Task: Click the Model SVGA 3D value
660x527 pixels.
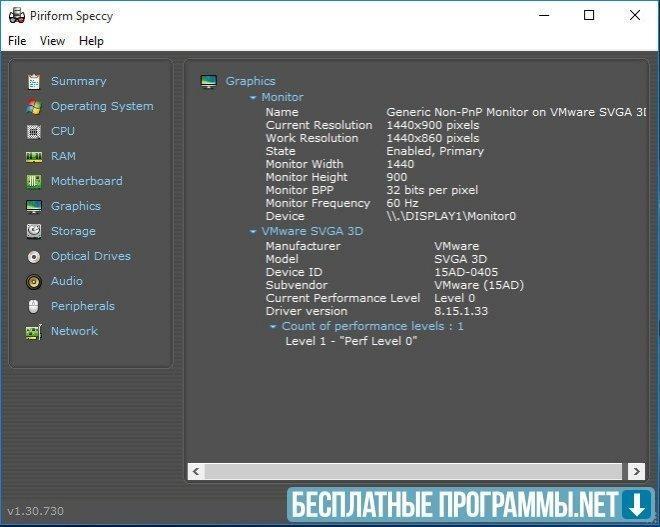Action: (x=460, y=259)
